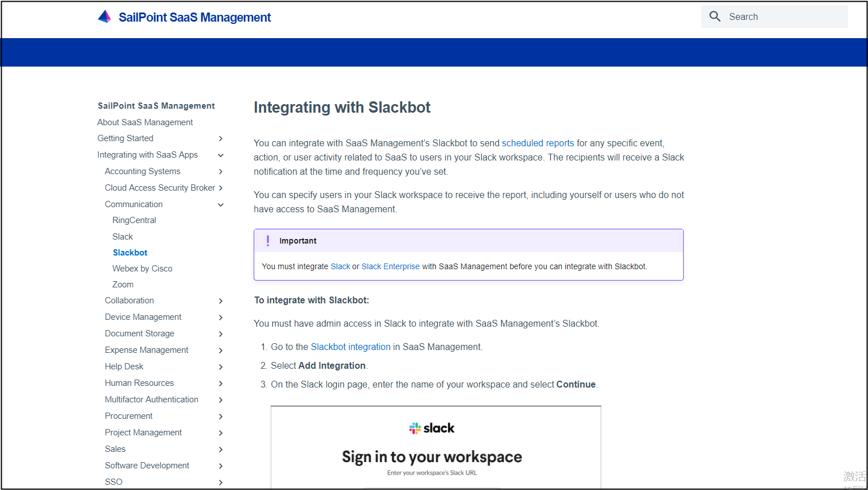Collapse the Integrating with SaaS Apps chevron
This screenshot has height=490, width=868.
tap(221, 155)
